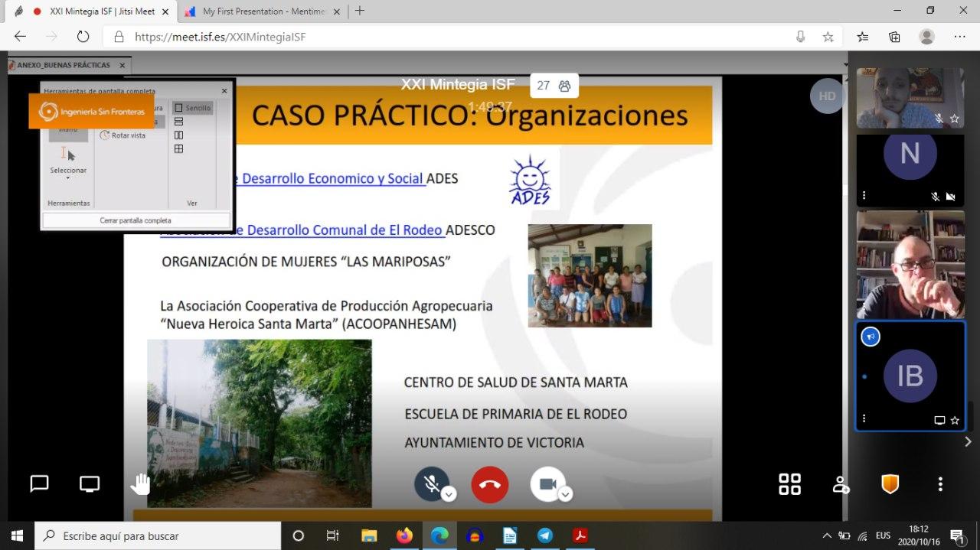980x550 pixels.
Task: Select the Sencillo view option
Action: coord(191,108)
